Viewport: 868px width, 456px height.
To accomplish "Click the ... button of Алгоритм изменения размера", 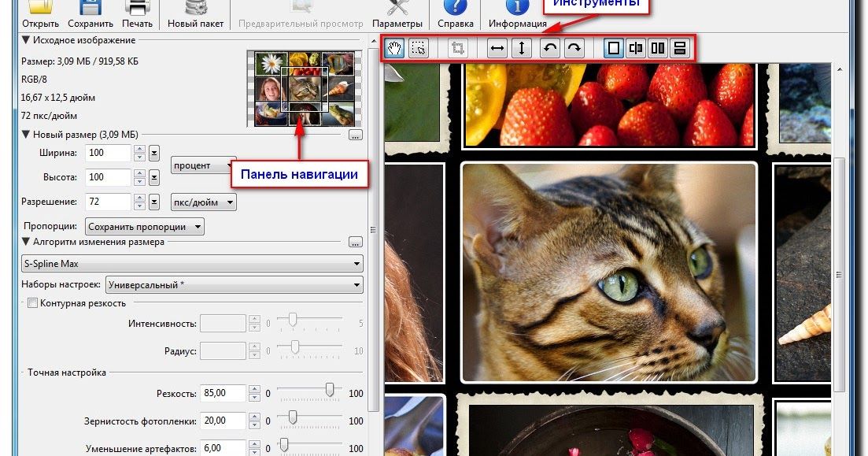I will [x=356, y=242].
